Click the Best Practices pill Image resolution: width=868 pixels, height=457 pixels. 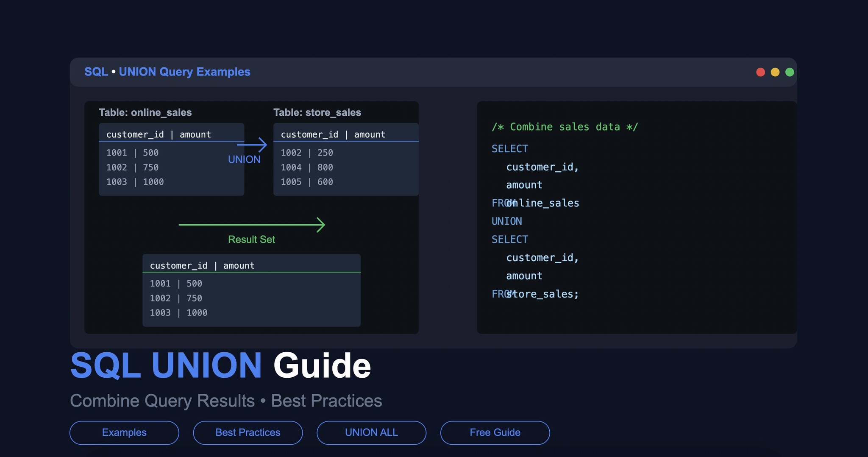tap(248, 432)
